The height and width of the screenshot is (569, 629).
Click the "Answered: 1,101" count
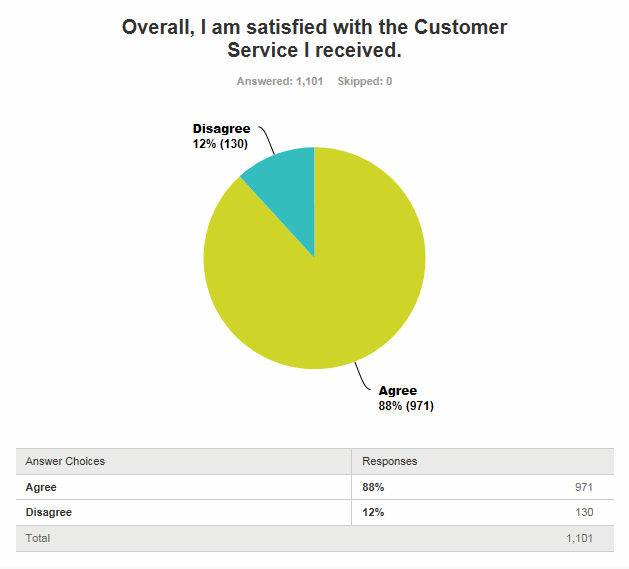coord(279,81)
